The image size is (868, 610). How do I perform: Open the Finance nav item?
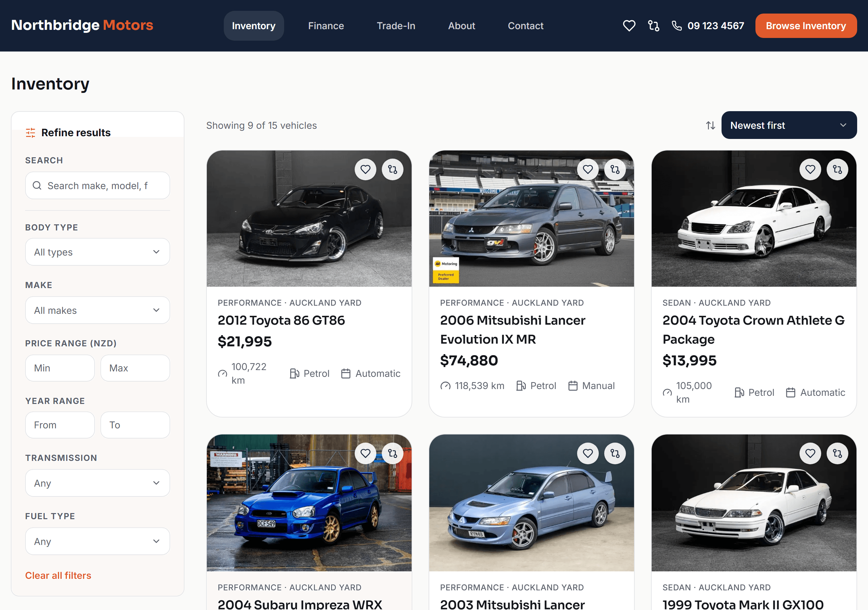click(326, 26)
